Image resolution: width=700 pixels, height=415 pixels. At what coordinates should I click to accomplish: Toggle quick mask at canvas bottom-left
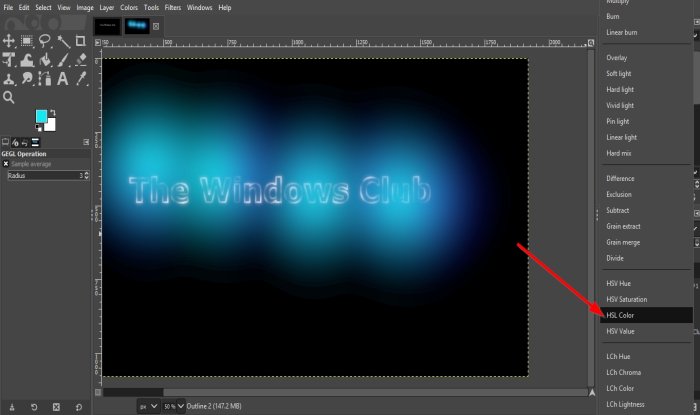(98, 392)
